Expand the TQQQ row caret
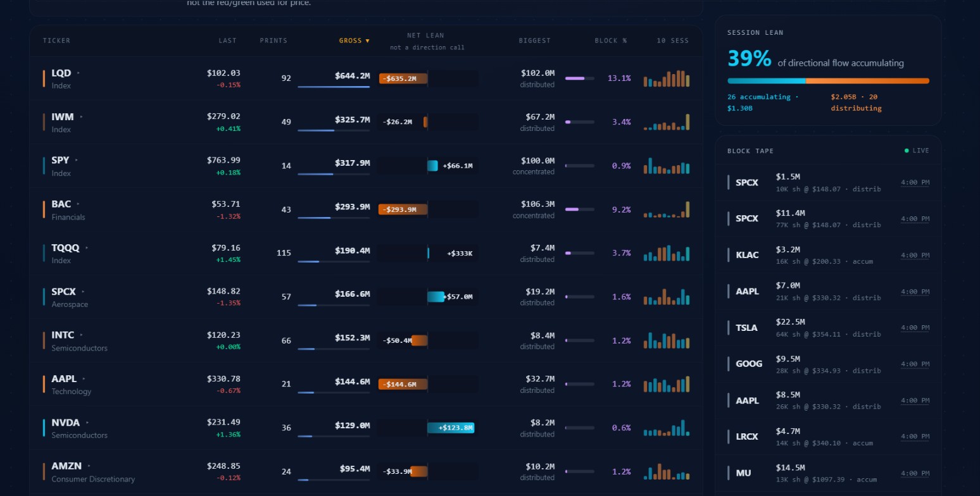Screen dimensions: 980x496 tap(87, 248)
